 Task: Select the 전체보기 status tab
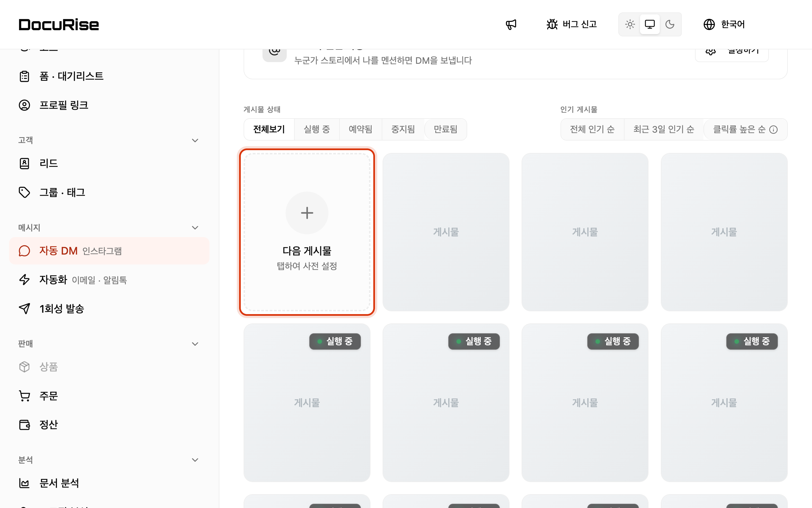269,129
